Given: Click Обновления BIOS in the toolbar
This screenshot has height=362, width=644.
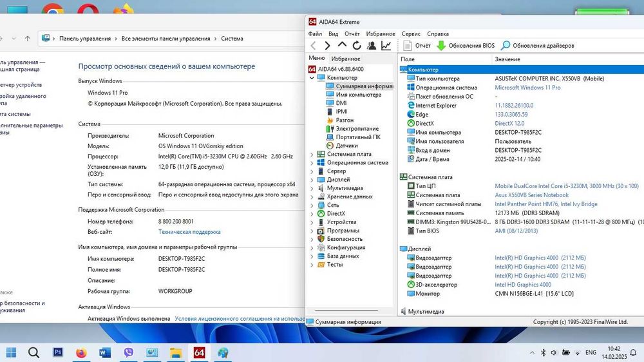Looking at the screenshot, I should [x=466, y=46].
